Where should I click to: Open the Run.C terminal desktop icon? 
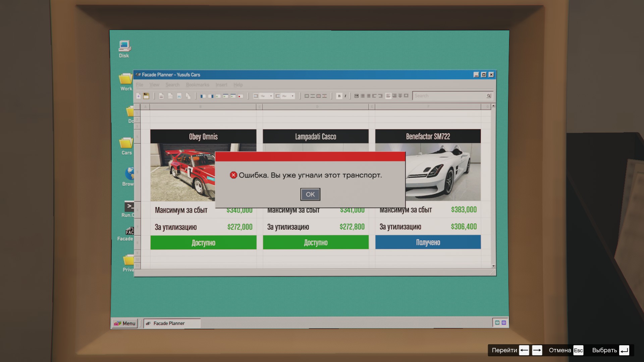point(128,209)
